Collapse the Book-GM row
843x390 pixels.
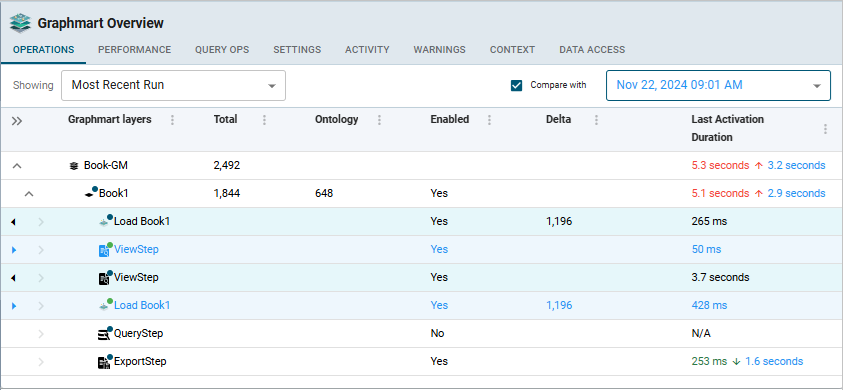pos(17,166)
